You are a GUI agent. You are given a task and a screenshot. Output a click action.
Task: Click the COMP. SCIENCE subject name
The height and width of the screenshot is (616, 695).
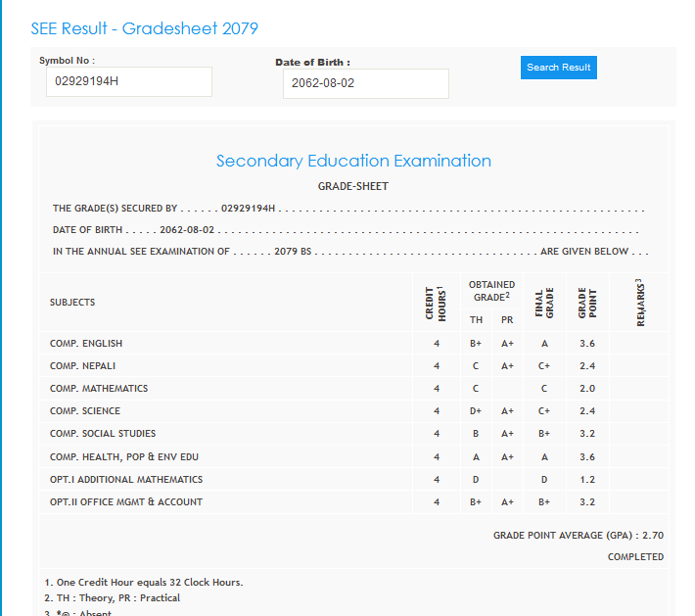[x=85, y=411]
